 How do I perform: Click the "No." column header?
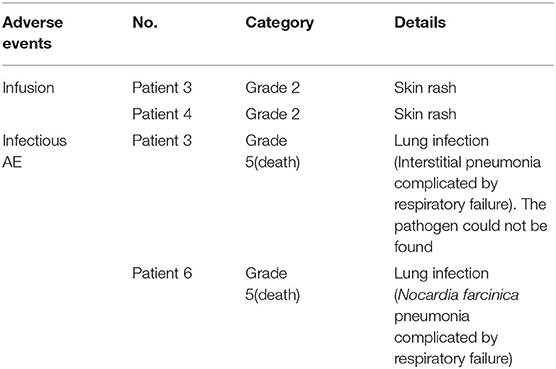(145, 23)
